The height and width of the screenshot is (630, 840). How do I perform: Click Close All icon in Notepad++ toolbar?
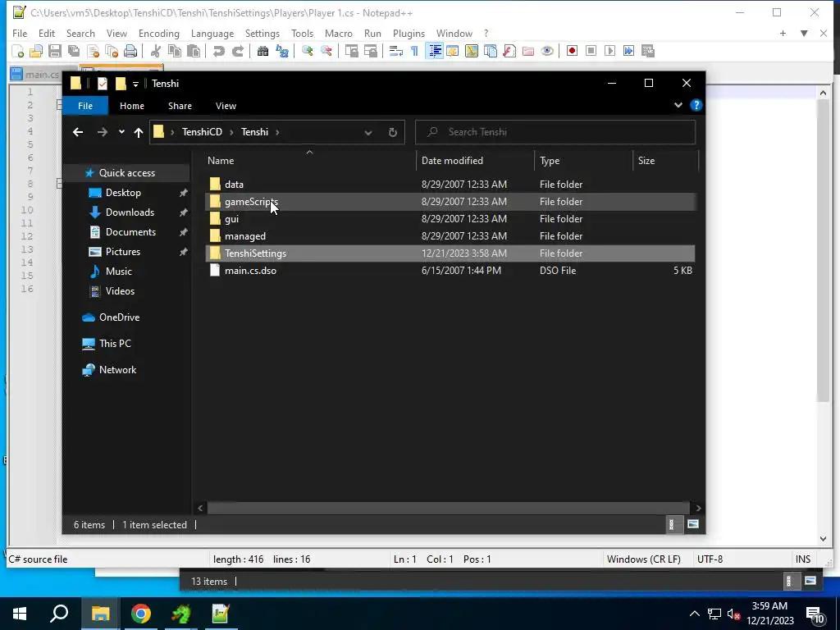coord(112,51)
